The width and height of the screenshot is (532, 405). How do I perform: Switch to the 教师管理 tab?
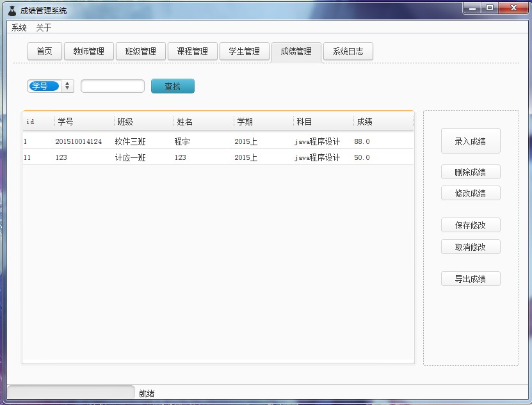click(x=89, y=51)
